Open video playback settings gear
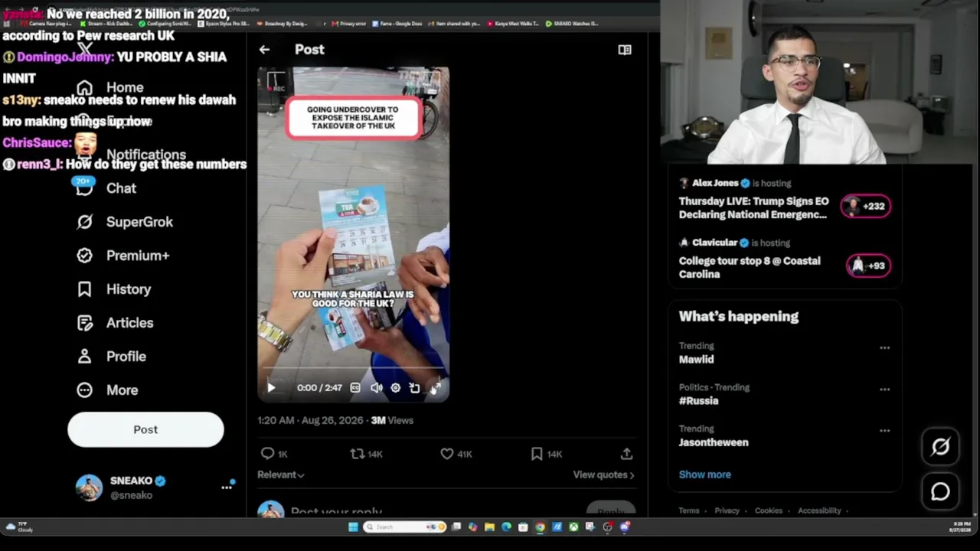 coord(395,388)
